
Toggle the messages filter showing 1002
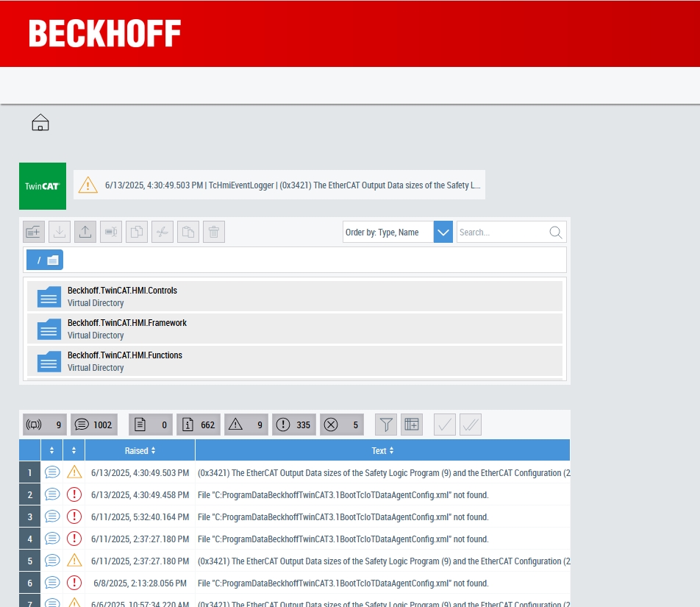pos(94,425)
